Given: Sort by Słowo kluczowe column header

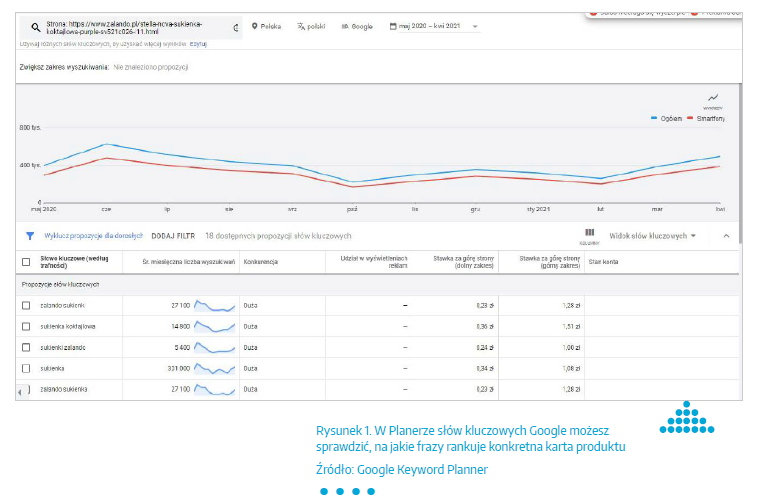Looking at the screenshot, I should click(x=74, y=262).
